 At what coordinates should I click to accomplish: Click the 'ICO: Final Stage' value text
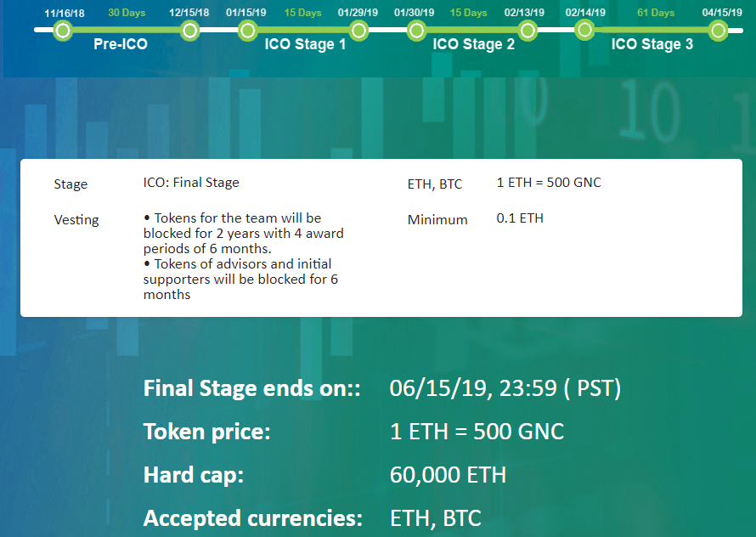point(191,183)
